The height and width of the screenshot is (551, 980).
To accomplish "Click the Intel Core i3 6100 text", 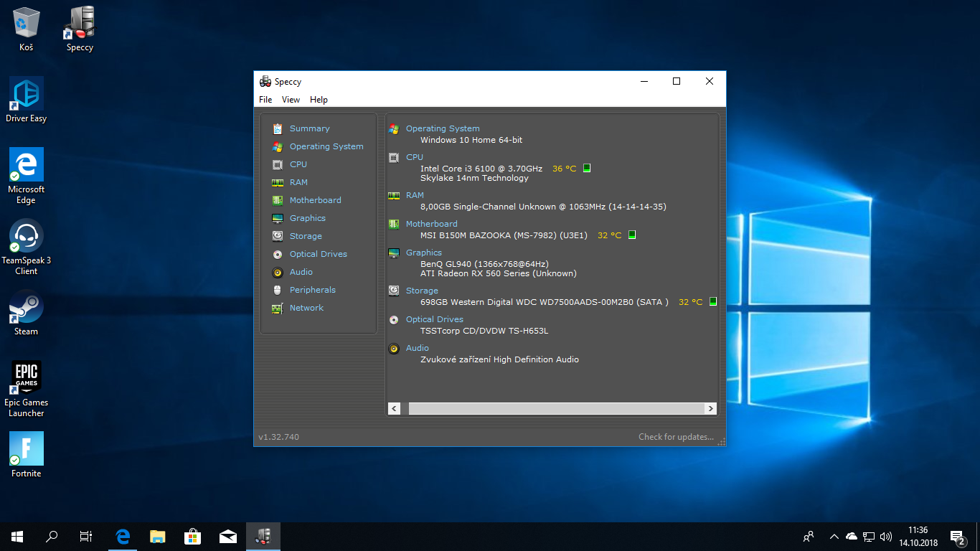I will [481, 169].
